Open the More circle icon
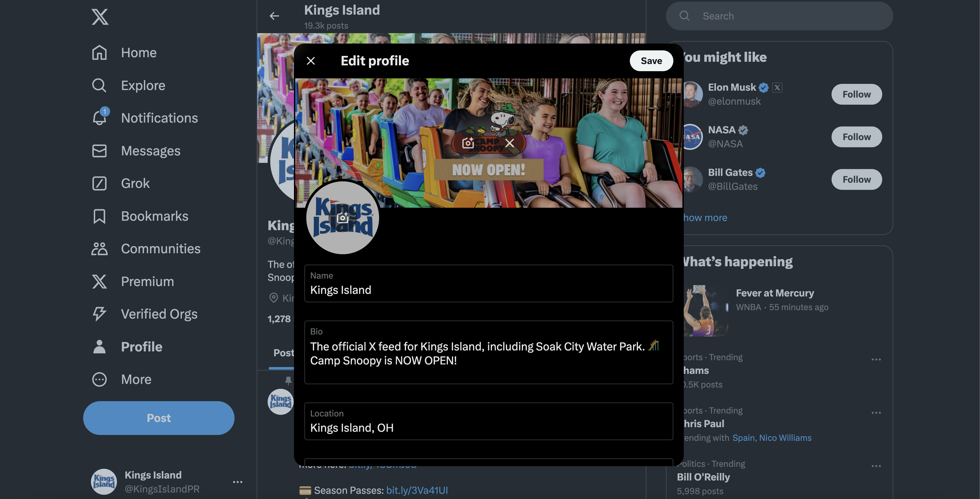 99,379
